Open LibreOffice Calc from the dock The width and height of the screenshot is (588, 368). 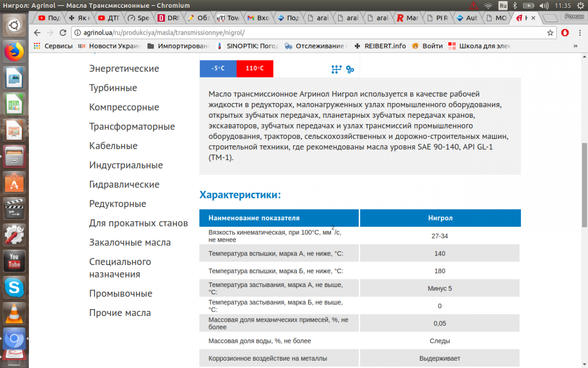(14, 105)
